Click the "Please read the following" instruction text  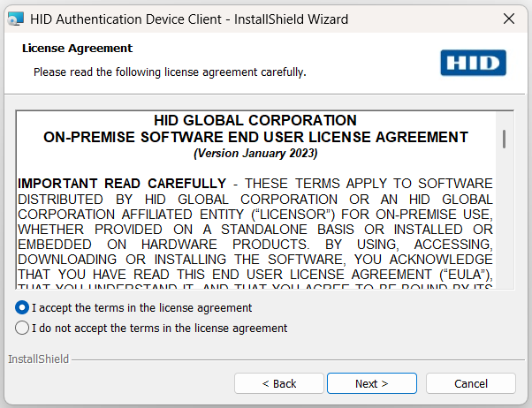pyautogui.click(x=170, y=72)
